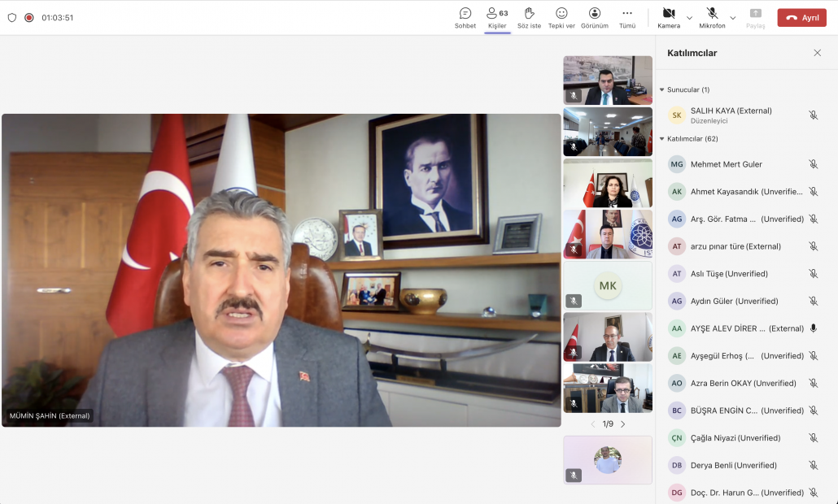Open the Görünüm view options

click(595, 14)
